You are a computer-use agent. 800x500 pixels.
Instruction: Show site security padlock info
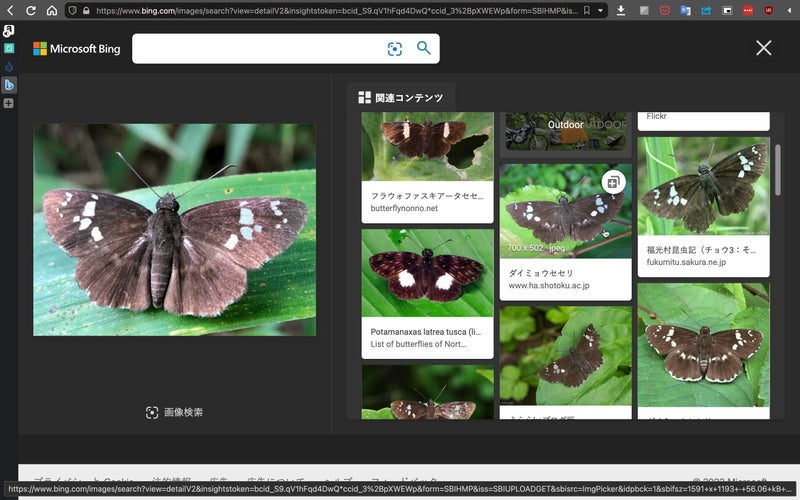(86, 10)
